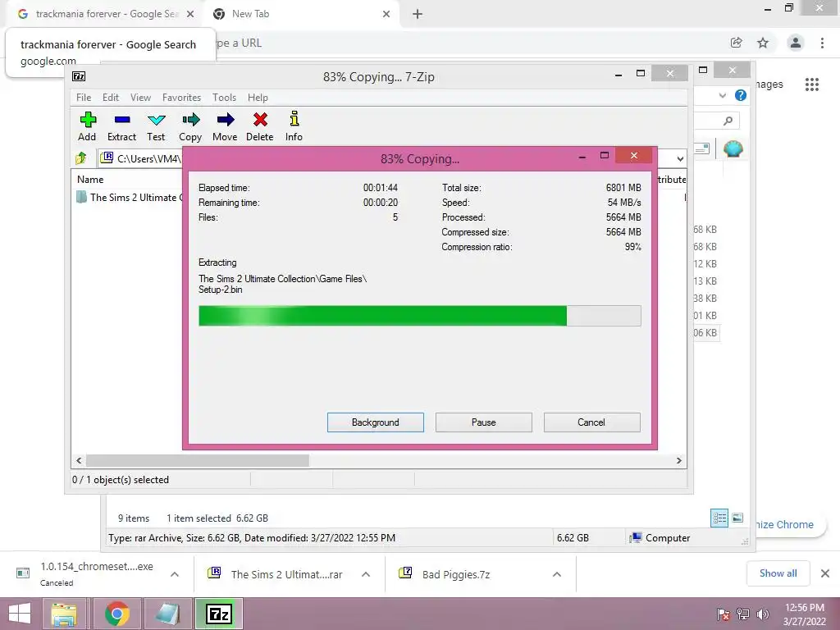
Task: Switch to trackmania forerver Google Search tab
Action: click(104, 14)
